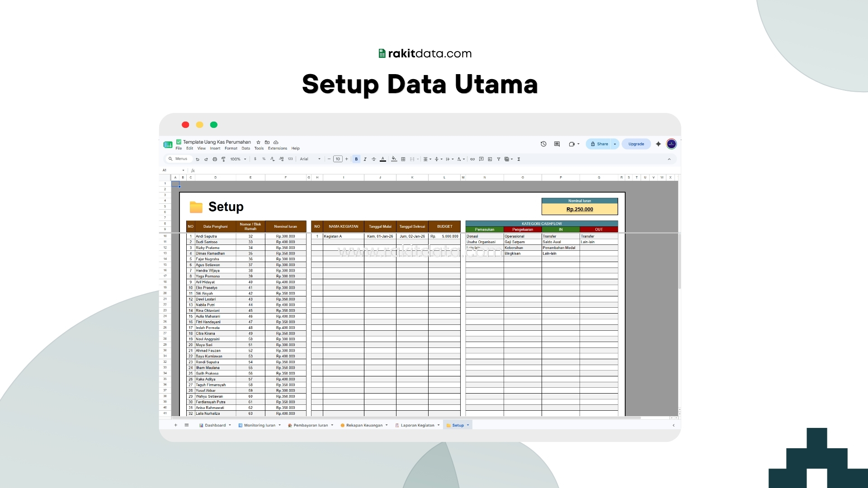Insert a link
This screenshot has width=868, height=488.
click(472, 159)
